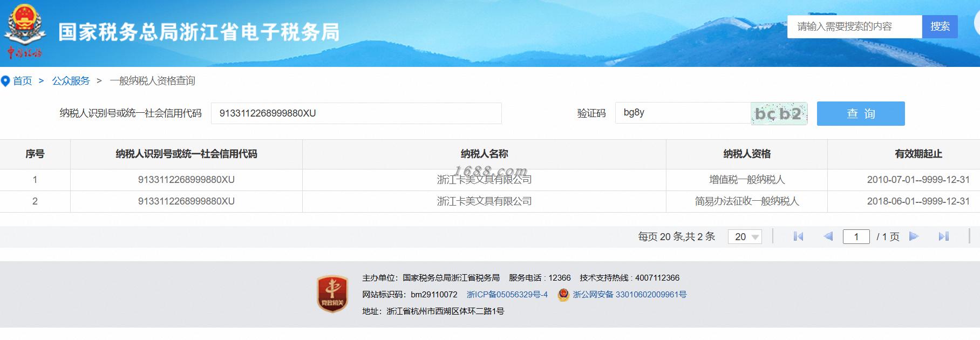Viewport: 980px width, 340px height.
Task: Click 2018-06-01--9999-12-31 validity cell
Action: (918, 201)
